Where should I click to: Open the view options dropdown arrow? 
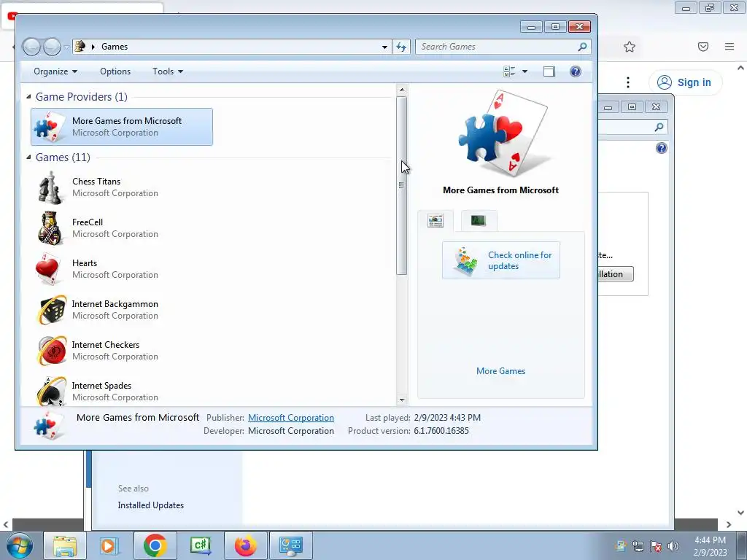point(525,71)
